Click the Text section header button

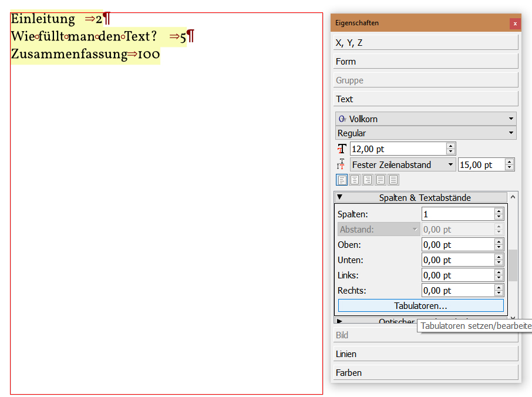pyautogui.click(x=426, y=99)
